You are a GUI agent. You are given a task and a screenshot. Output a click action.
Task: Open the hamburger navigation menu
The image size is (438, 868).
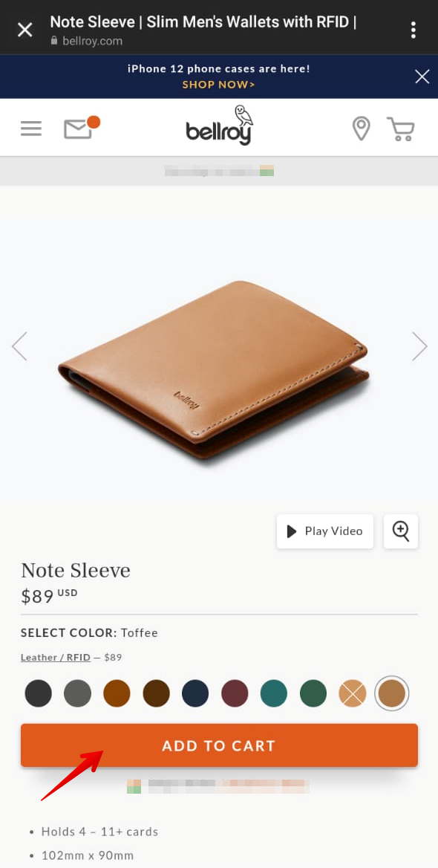coord(31,129)
